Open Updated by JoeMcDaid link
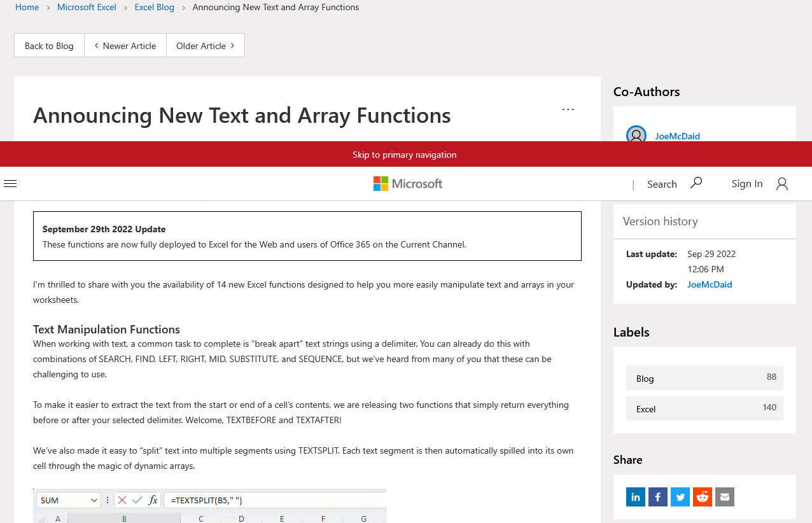Viewport: 812px width, 523px height. pyautogui.click(x=710, y=284)
